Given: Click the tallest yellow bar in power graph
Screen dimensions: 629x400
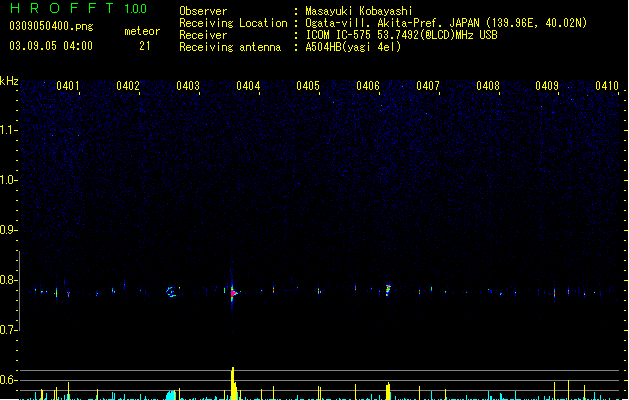Looking at the screenshot, I should click(233, 383).
